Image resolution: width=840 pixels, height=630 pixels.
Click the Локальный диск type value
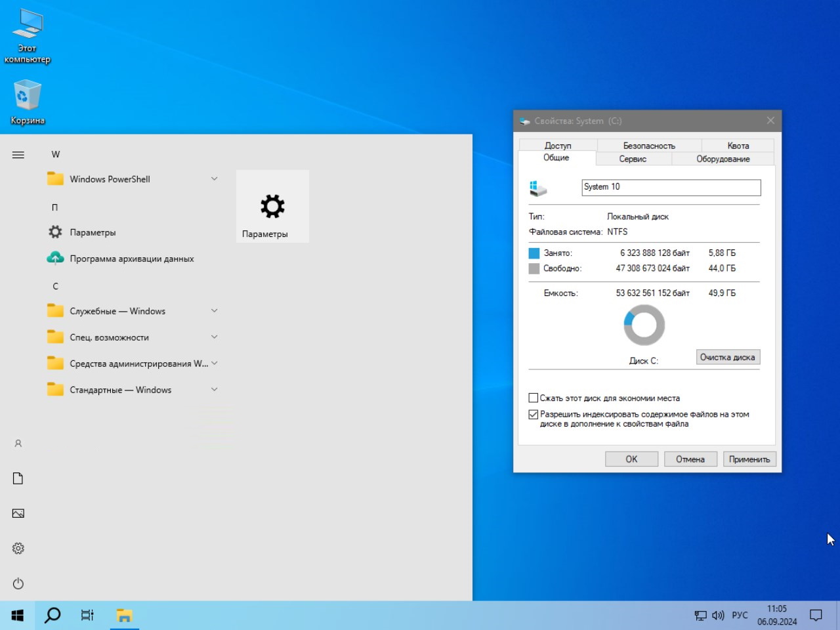point(638,217)
